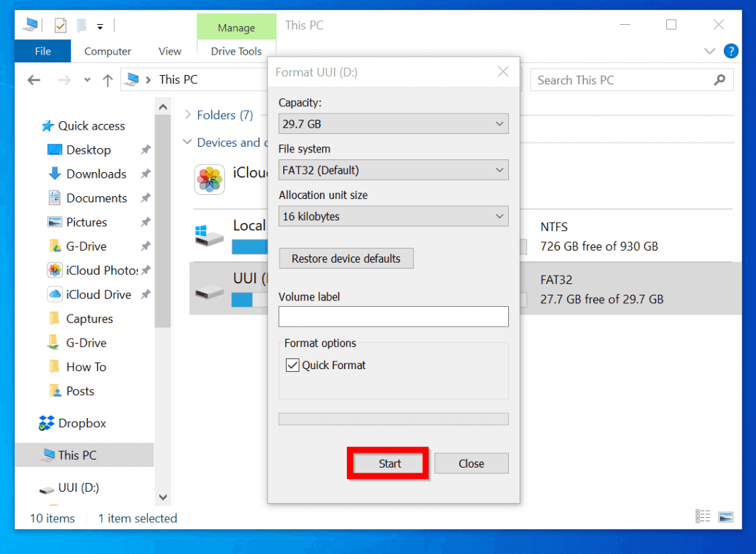Open Dropbox from the navigation pane
The width and height of the screenshot is (756, 554).
[78, 423]
